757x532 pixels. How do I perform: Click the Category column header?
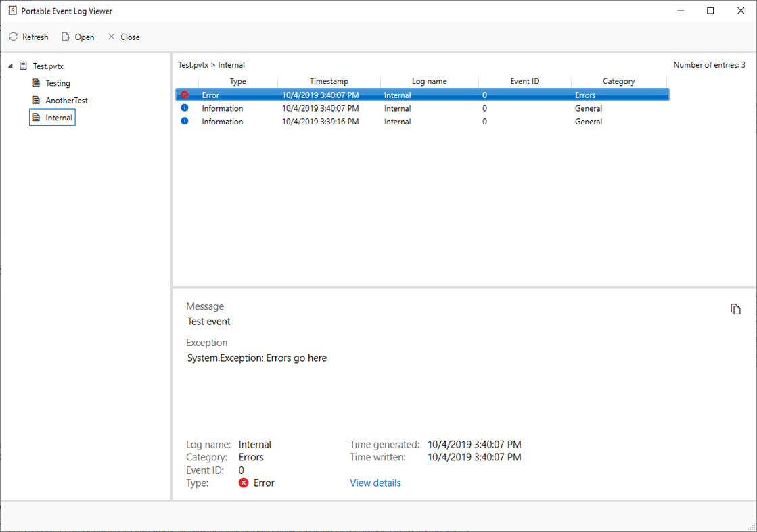(x=620, y=80)
